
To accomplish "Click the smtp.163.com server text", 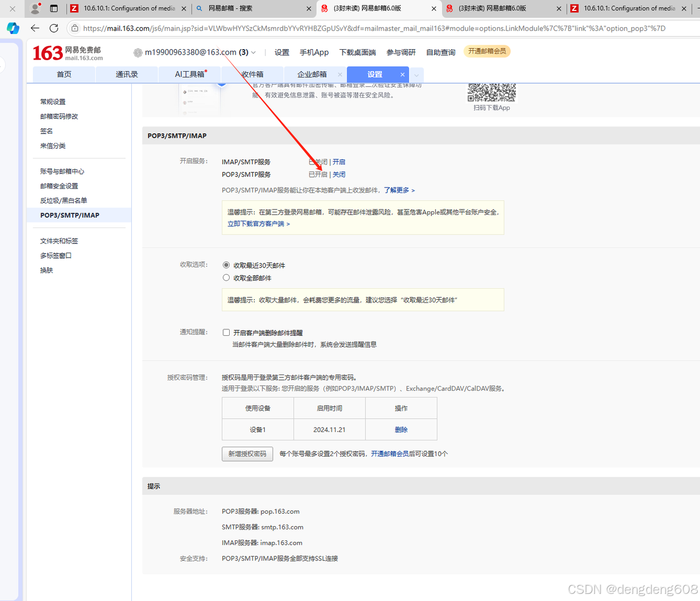I will coord(282,527).
